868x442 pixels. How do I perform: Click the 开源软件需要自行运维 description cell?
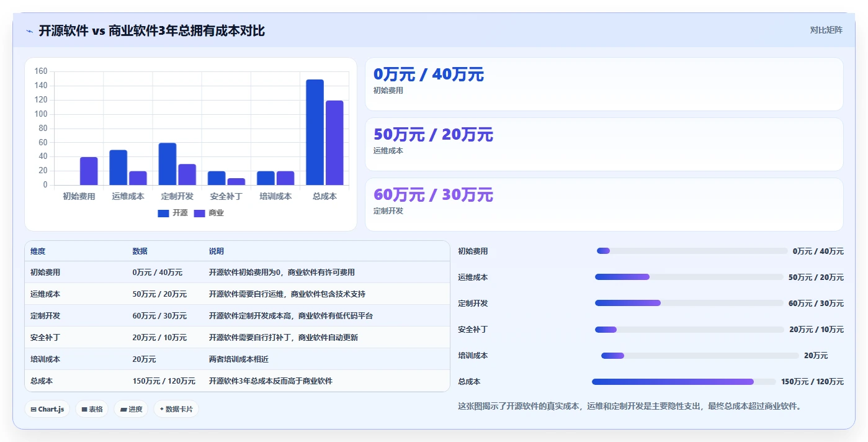coord(287,294)
